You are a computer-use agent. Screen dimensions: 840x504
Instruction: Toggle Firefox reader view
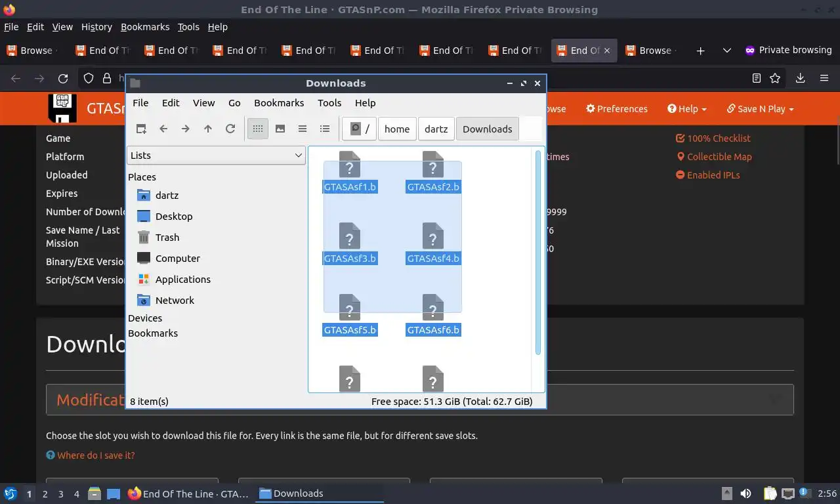[x=757, y=78]
